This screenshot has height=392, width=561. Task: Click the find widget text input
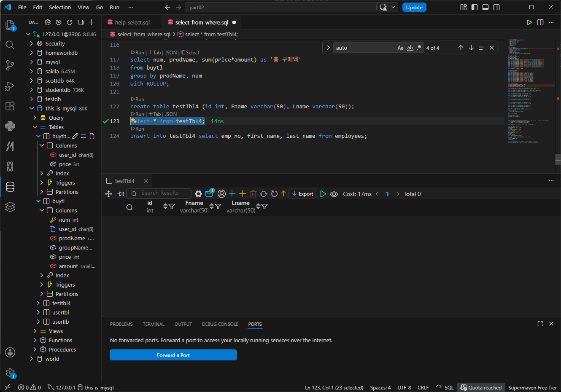pyautogui.click(x=364, y=48)
